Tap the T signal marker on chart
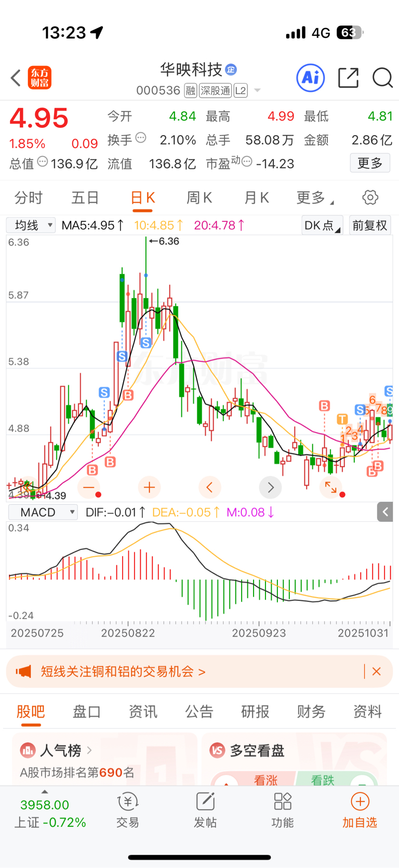Image resolution: width=399 pixels, height=868 pixels. [342, 419]
